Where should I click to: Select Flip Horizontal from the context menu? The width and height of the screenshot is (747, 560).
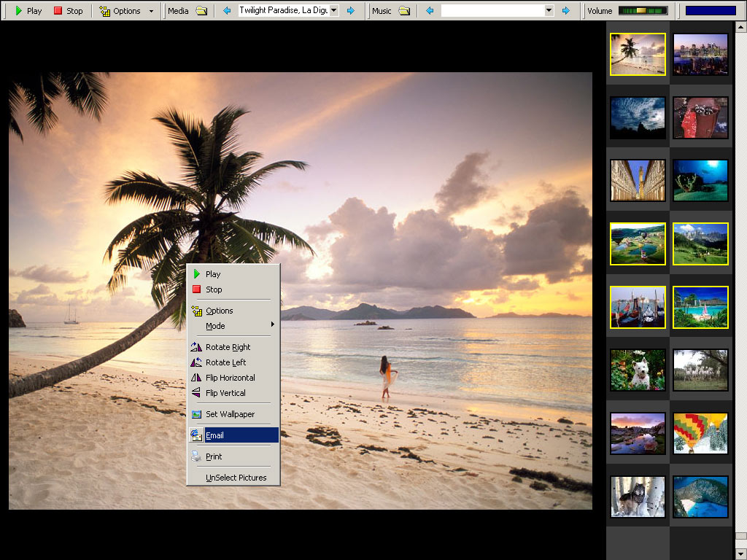[230, 378]
